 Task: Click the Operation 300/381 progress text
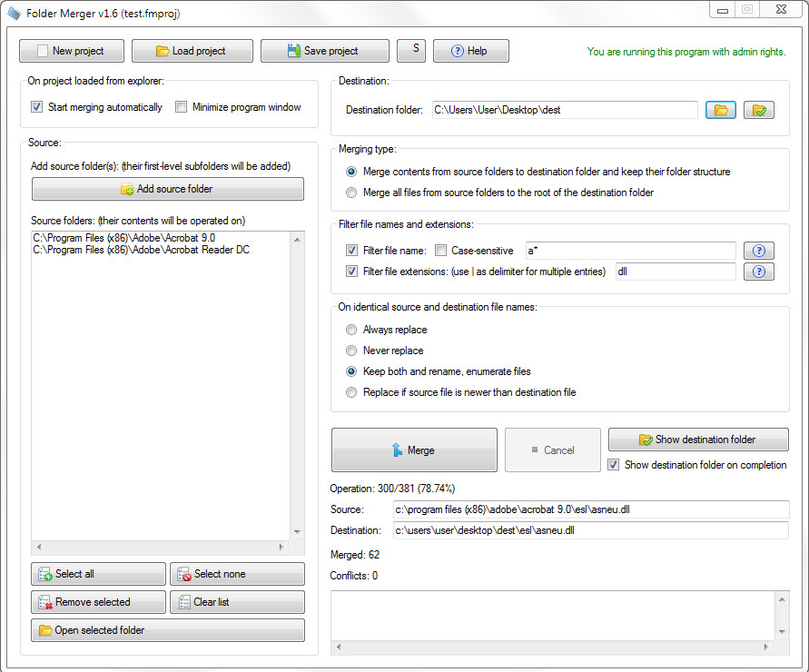(x=392, y=489)
